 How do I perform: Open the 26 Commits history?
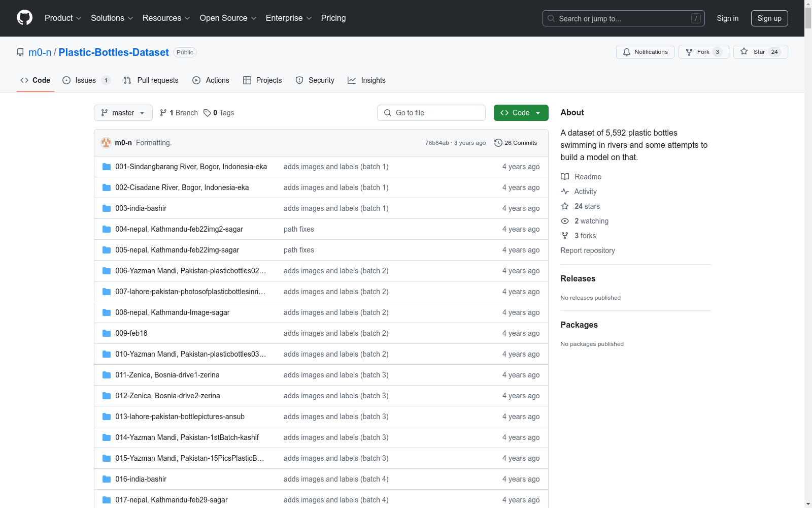coord(516,143)
